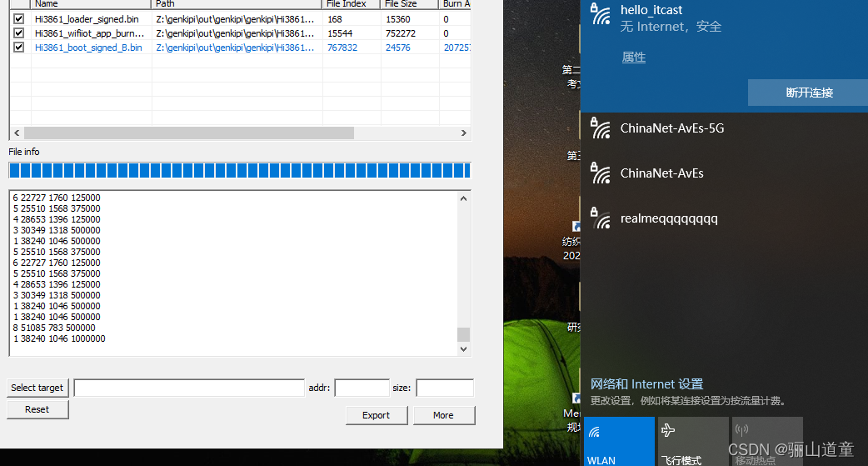Click the File Index column header

coord(352,4)
